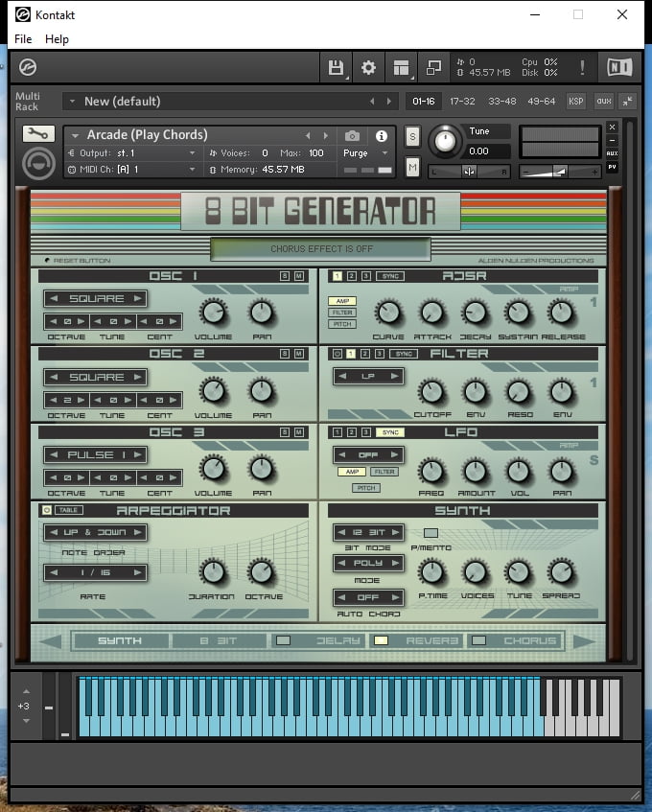Open the options gear settings
Viewport: 652px width, 812px height.
[368, 68]
